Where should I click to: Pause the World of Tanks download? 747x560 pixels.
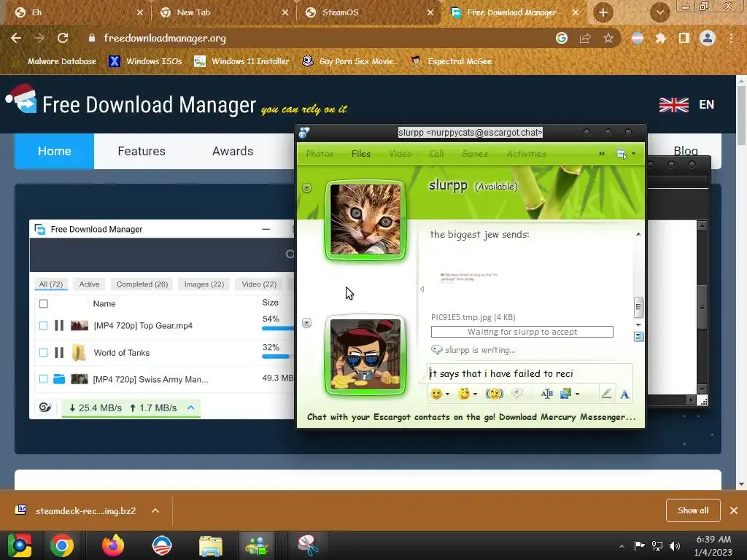(x=59, y=353)
